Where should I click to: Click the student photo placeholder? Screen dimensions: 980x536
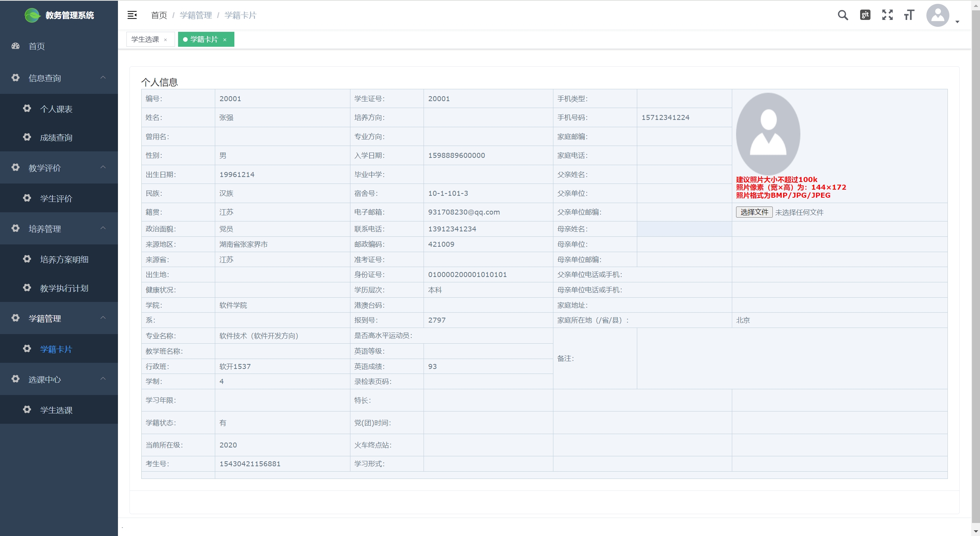768,134
